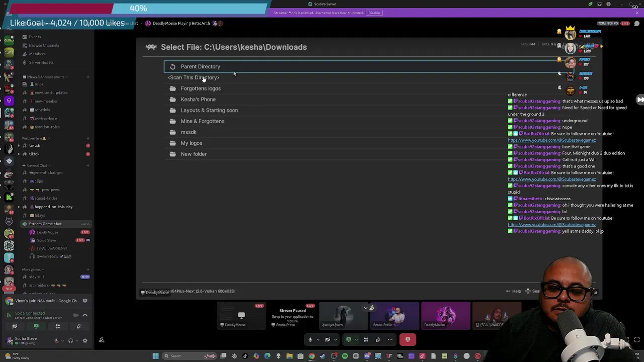Select the [SFAL]JWARREN91 participant tile
The height and width of the screenshot is (362, 644).
tap(497, 315)
